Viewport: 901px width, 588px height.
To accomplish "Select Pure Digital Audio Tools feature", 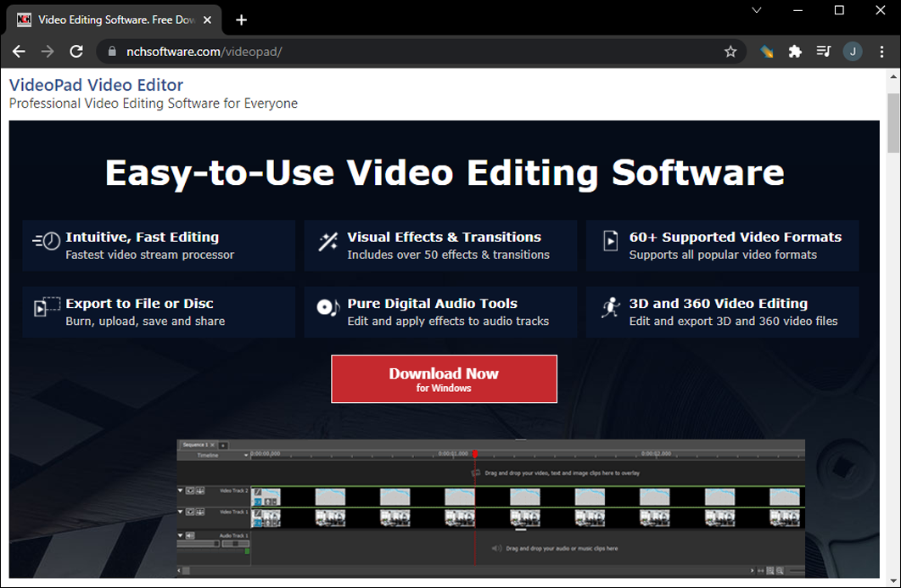I will click(x=440, y=312).
